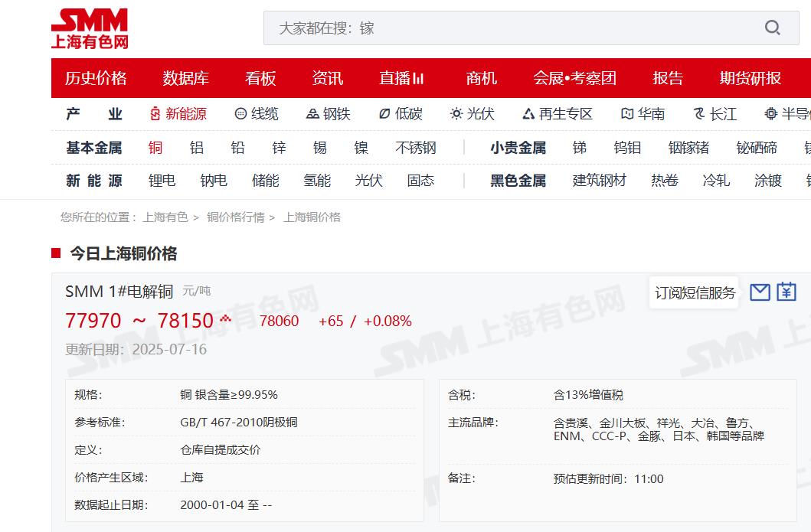Go to 钨钼 under 小贵金属
The height and width of the screenshot is (532, 811).
click(x=627, y=148)
